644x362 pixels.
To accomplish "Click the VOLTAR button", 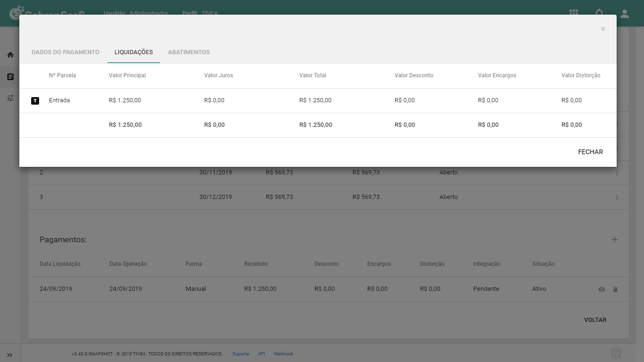I will point(595,320).
